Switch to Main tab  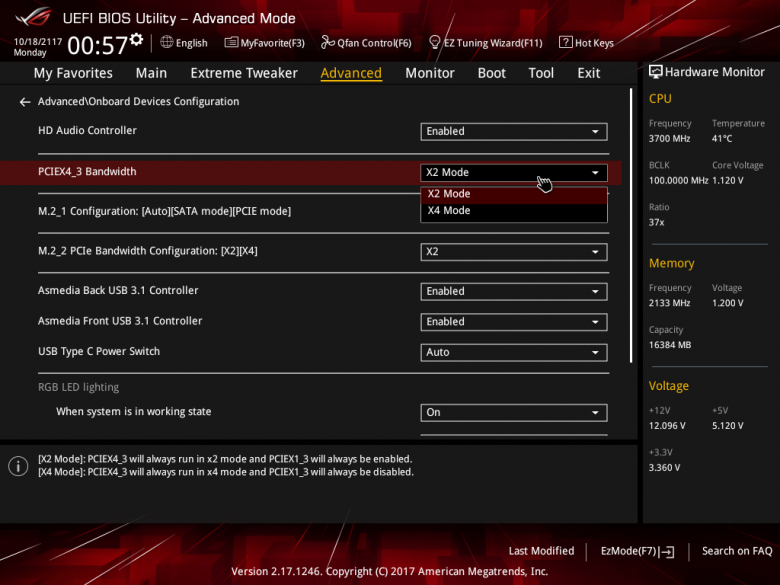point(151,73)
